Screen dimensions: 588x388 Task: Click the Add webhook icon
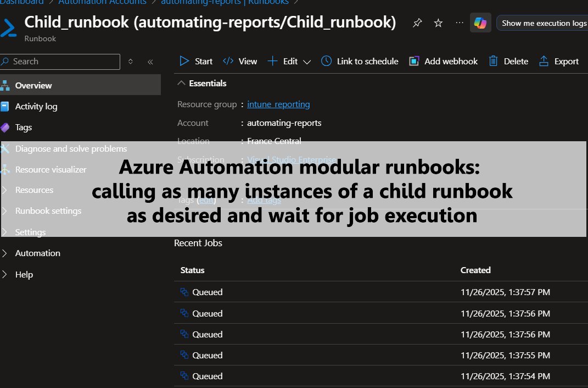pos(414,61)
